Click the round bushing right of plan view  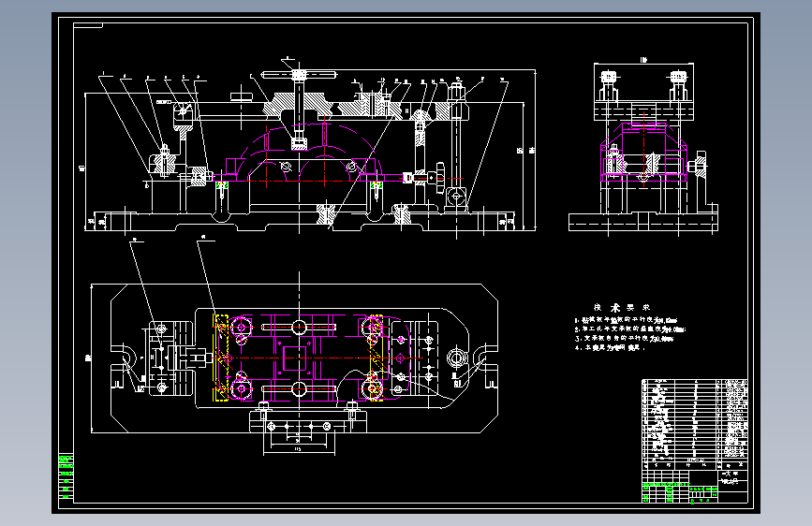coord(457,358)
